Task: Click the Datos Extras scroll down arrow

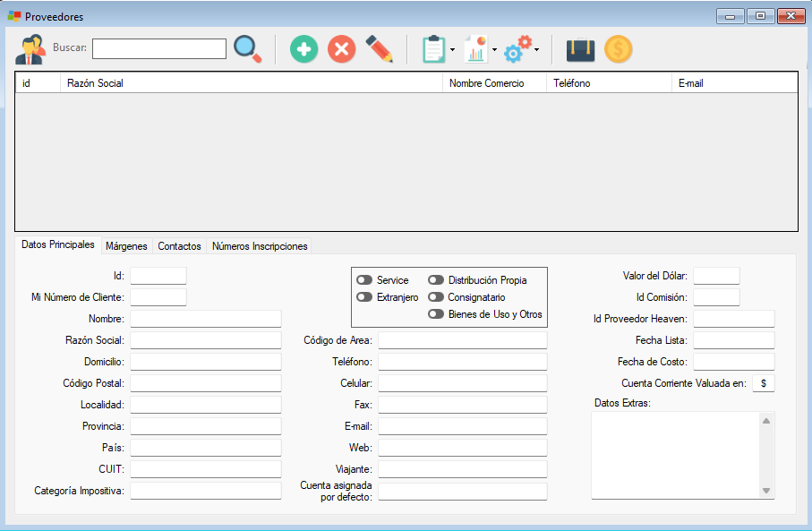Action: [766, 491]
